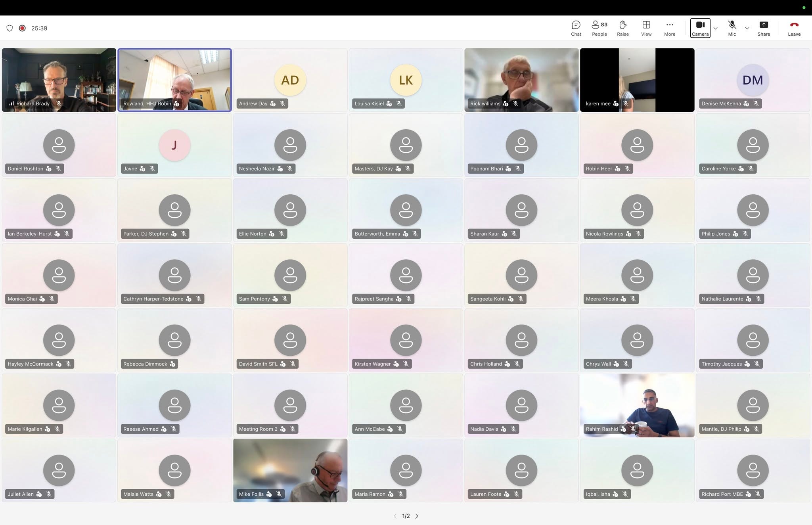Image resolution: width=812 pixels, height=525 pixels.
Task: Click the muted mic icon beside Philip Jones
Action: tap(745, 234)
